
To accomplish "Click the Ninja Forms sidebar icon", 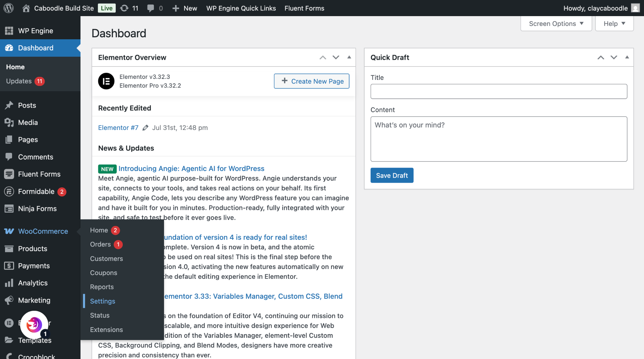I will pos(9,209).
